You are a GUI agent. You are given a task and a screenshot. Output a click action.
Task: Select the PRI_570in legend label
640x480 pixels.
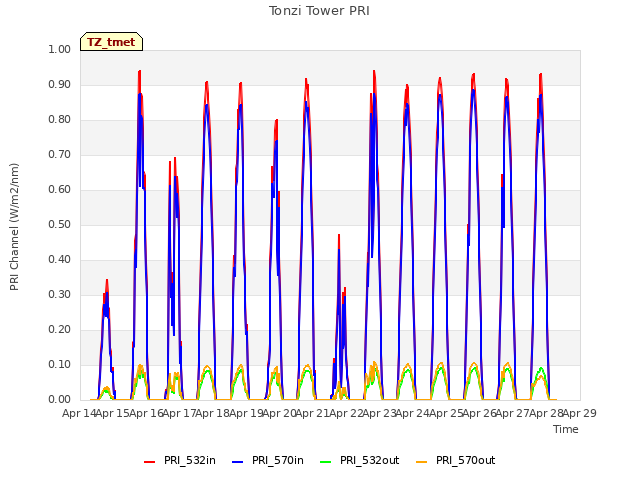278,460
